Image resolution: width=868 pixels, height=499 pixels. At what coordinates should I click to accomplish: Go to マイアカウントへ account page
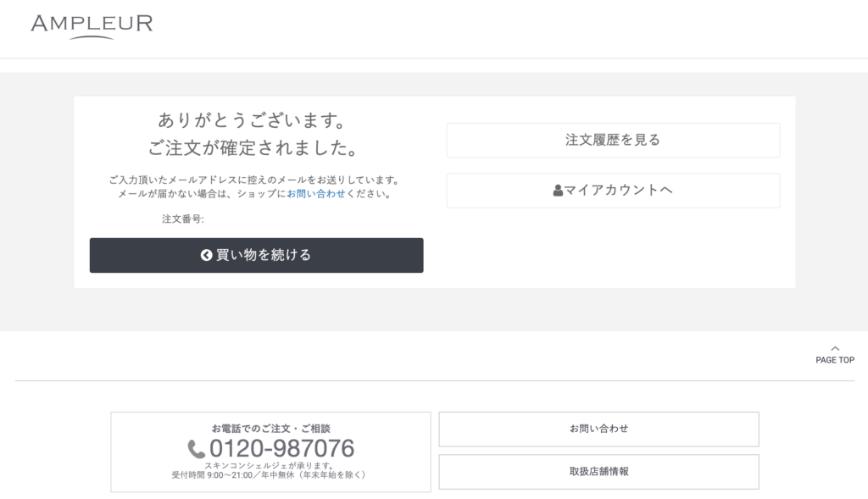pos(613,191)
